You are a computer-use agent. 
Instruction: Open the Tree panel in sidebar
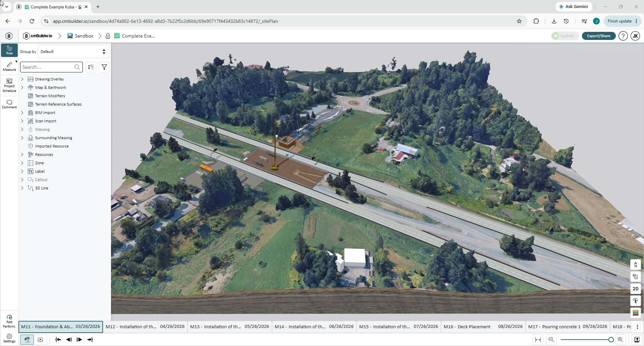(x=9, y=50)
